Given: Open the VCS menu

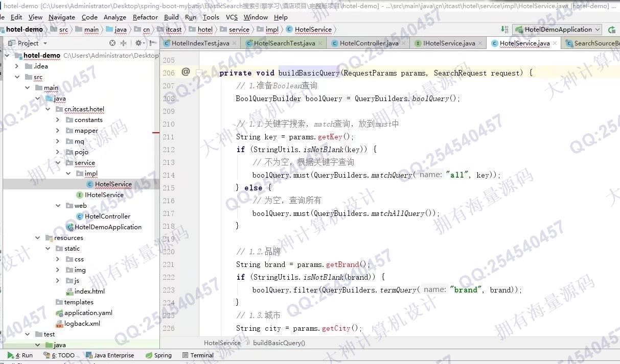Looking at the screenshot, I should coord(232,17).
